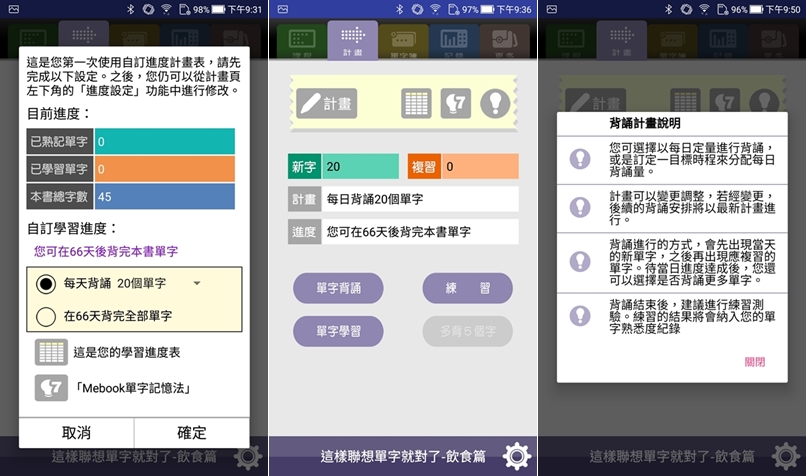The image size is (806, 476).
Task: Tap Bluetooth status icon in middle screen
Action: point(399,9)
